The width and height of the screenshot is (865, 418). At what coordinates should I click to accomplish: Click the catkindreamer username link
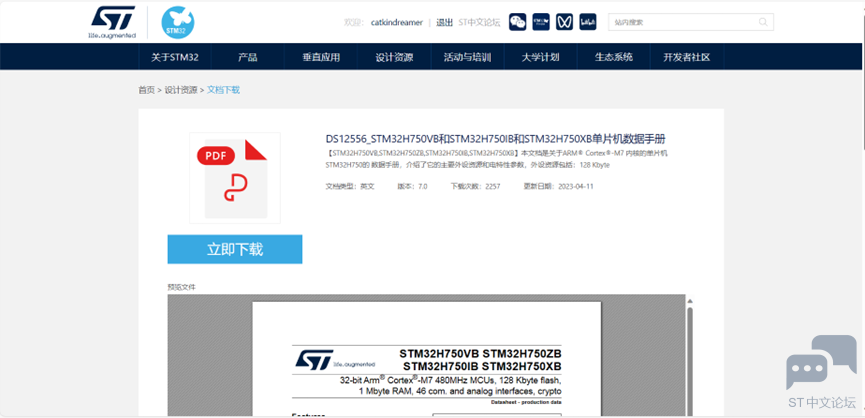pos(397,23)
